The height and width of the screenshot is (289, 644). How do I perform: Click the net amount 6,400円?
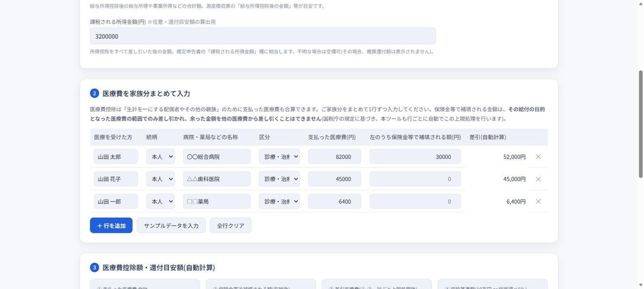516,202
